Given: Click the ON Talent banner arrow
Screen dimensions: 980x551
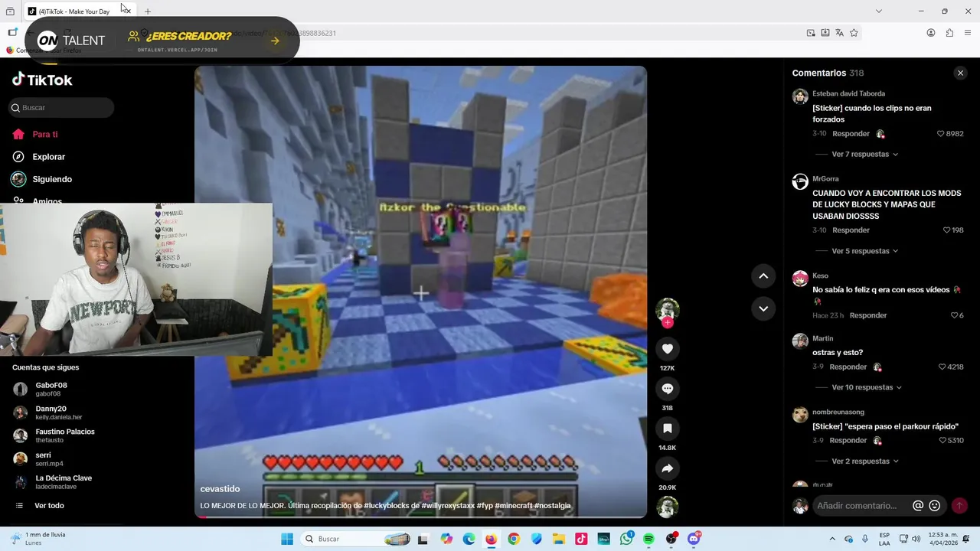Looking at the screenshot, I should [x=275, y=41].
